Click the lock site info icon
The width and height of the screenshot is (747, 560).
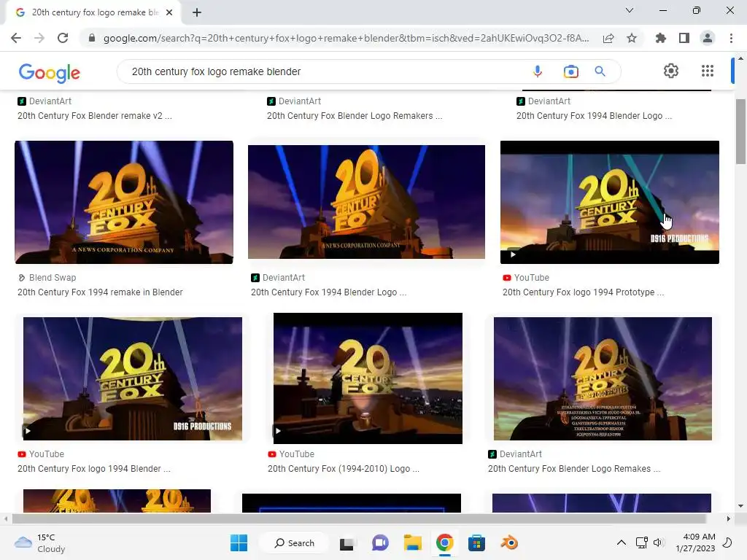pyautogui.click(x=92, y=38)
